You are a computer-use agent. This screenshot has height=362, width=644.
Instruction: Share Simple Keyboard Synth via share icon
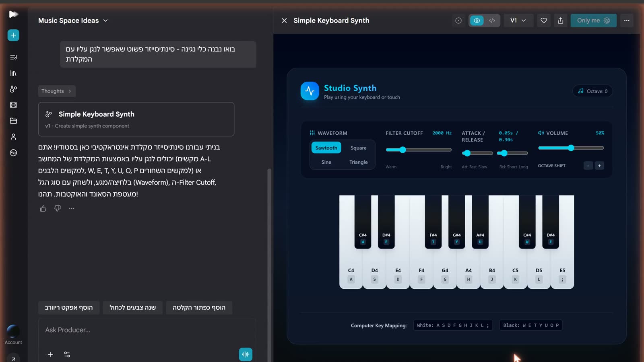pos(561,21)
